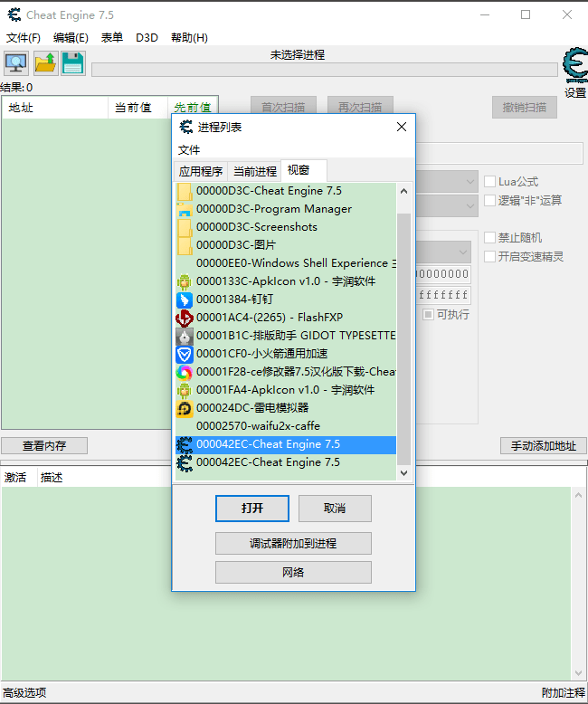The image size is (588, 704).
Task: Open the 帮助(H) menu
Action: tap(189, 38)
